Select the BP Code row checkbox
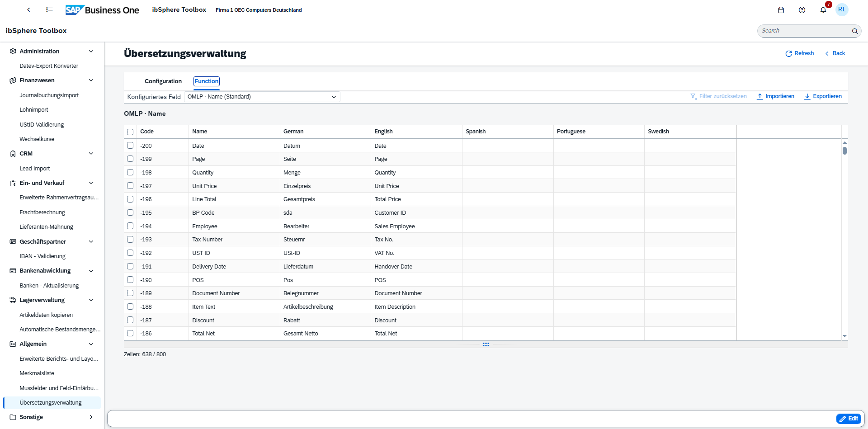Viewport: 868px width, 429px height. coord(130,212)
